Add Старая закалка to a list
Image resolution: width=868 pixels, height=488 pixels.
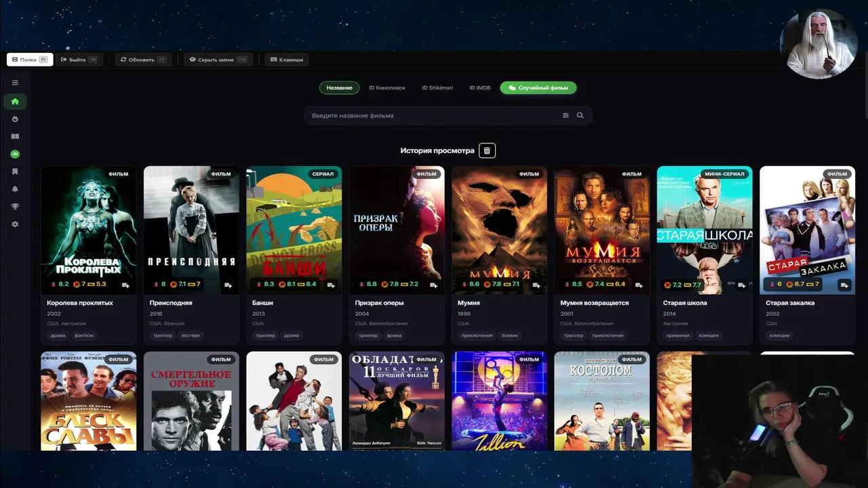(x=844, y=285)
